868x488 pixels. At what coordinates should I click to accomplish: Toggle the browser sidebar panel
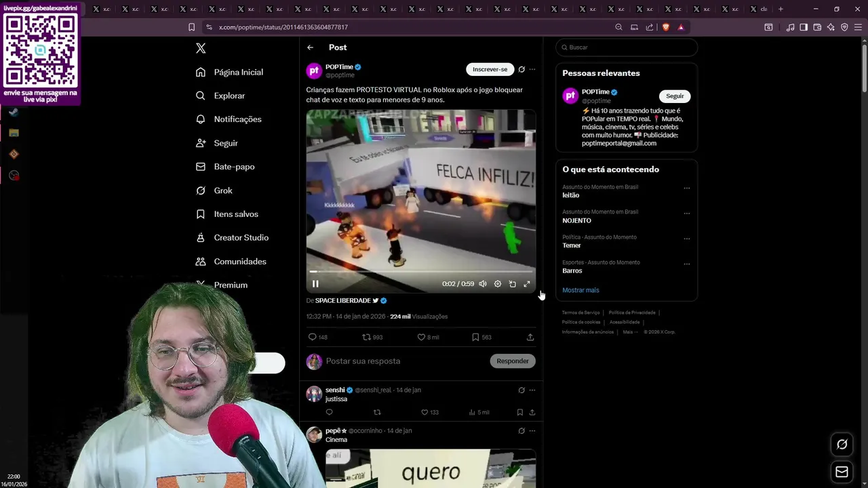(x=804, y=27)
